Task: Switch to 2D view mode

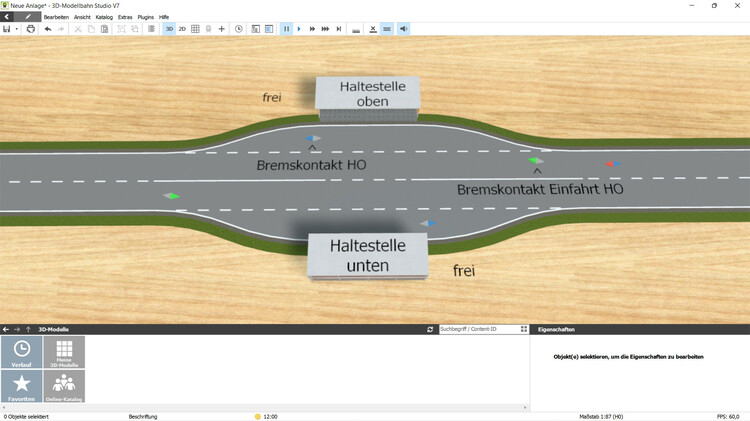Action: [x=182, y=29]
